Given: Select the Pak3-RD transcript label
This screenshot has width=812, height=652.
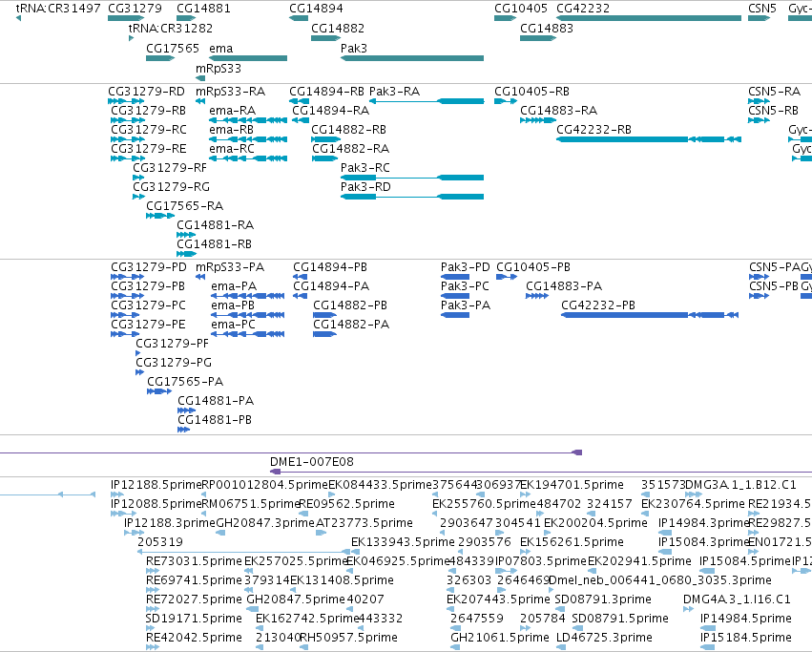Looking at the screenshot, I should click(x=365, y=187).
